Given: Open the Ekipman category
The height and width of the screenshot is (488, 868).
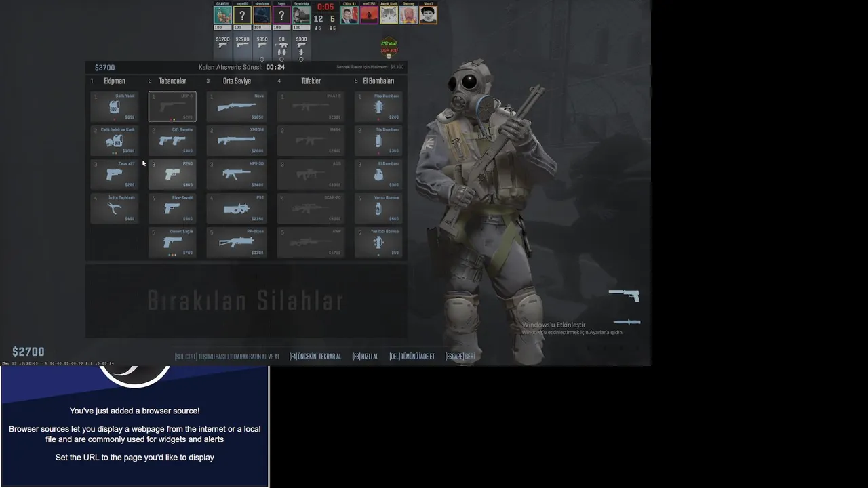Looking at the screenshot, I should coord(115,81).
